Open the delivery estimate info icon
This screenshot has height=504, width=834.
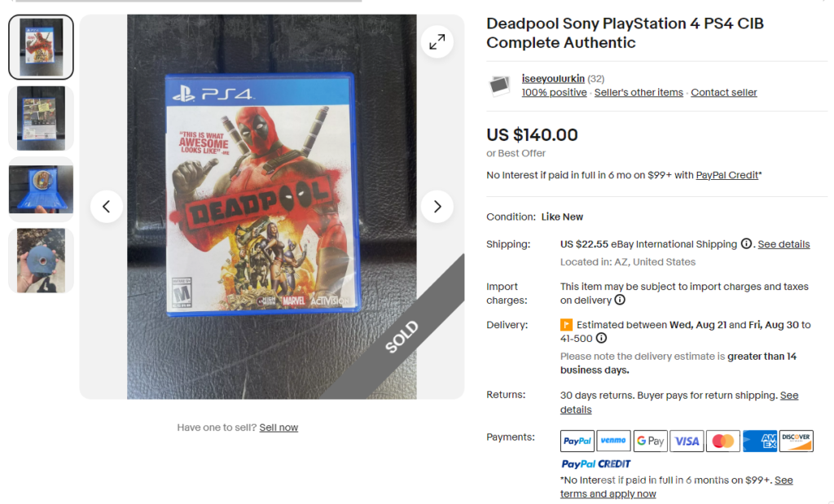tap(601, 339)
